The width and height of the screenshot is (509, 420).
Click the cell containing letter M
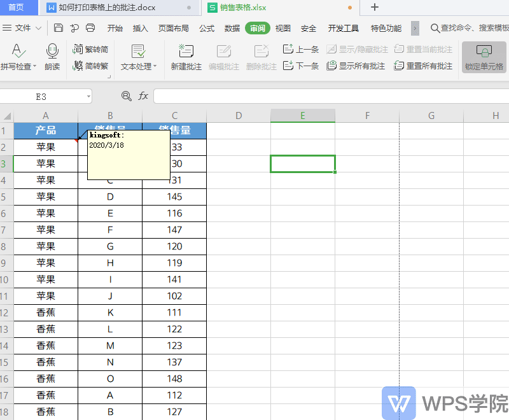tap(110, 346)
